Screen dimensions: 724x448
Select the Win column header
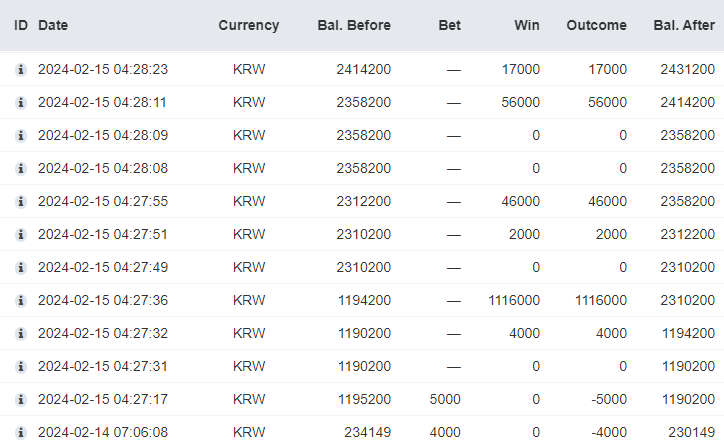pos(527,25)
